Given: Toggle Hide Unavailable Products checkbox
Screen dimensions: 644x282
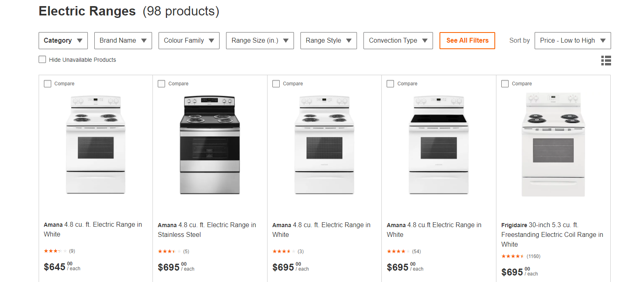Looking at the screenshot, I should 42,59.
